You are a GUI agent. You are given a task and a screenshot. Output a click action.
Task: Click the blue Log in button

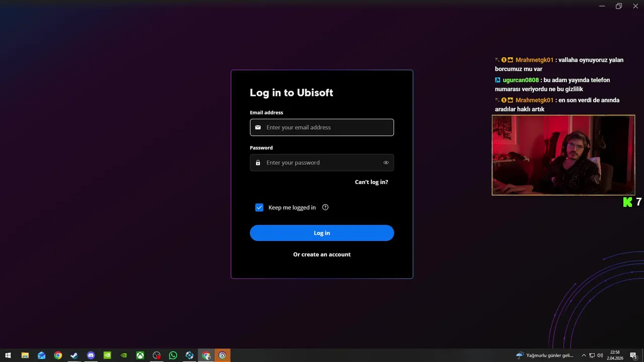pos(322,233)
